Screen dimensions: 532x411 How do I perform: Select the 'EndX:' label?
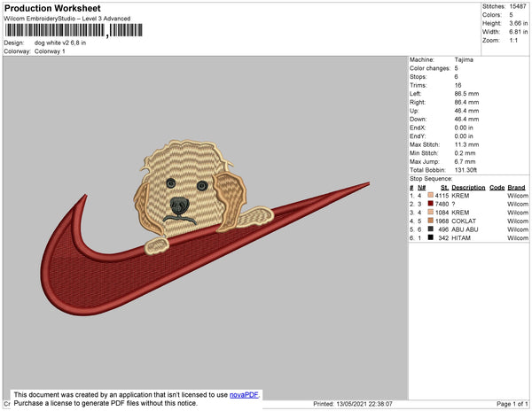418,128
